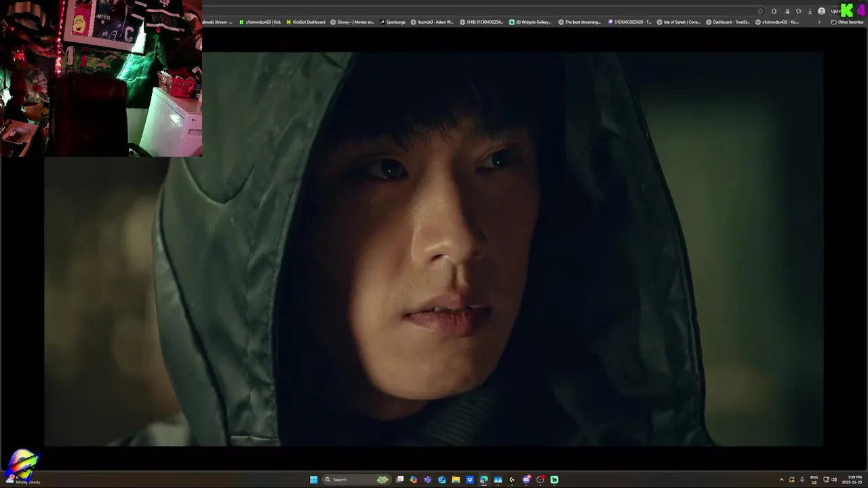Click the taskbar Search box

357,480
